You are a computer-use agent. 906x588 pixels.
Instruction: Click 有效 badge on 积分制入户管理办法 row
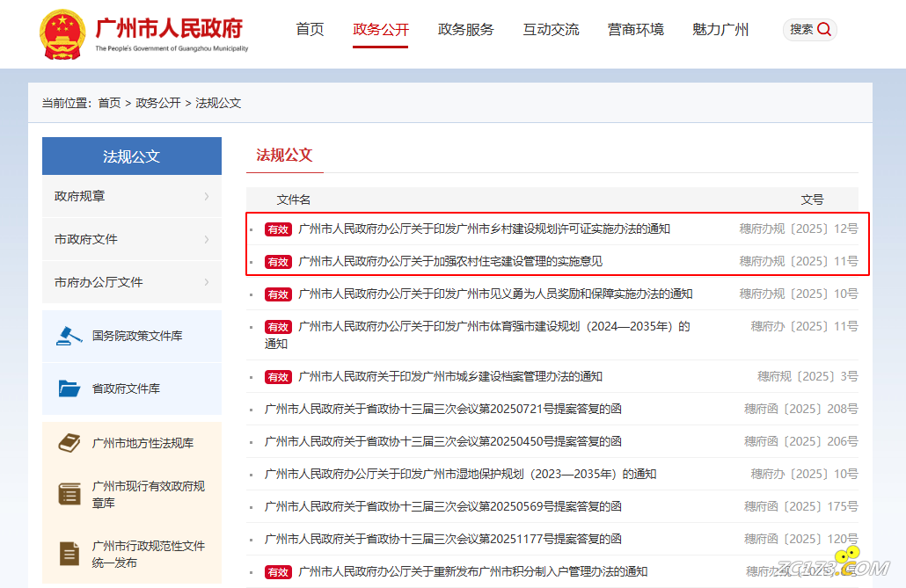pos(278,572)
